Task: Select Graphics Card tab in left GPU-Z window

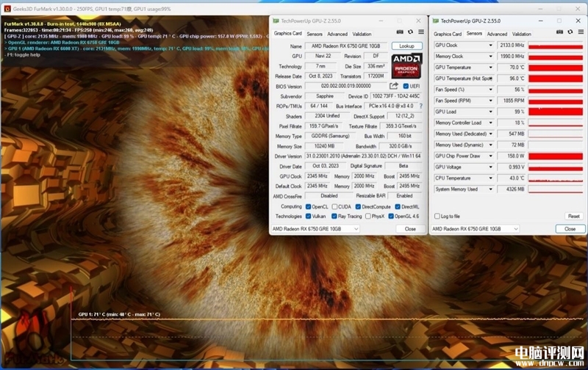Action: pos(287,33)
